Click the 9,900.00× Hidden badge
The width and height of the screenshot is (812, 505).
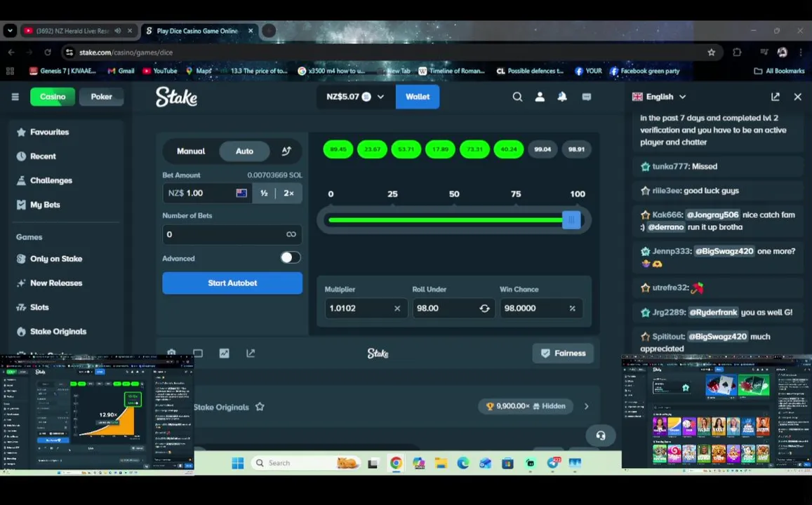(x=526, y=406)
